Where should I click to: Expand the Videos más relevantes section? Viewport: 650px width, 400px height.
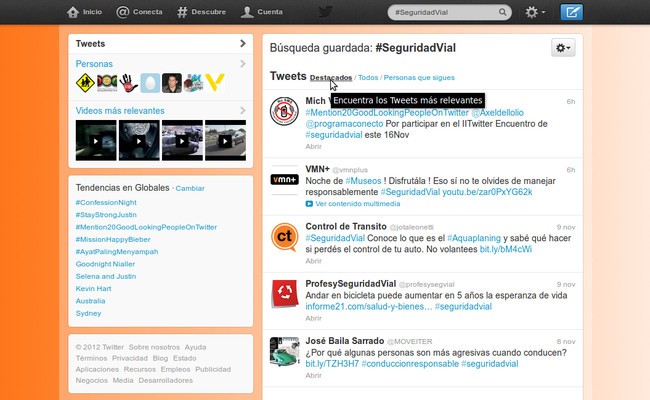pos(160,111)
